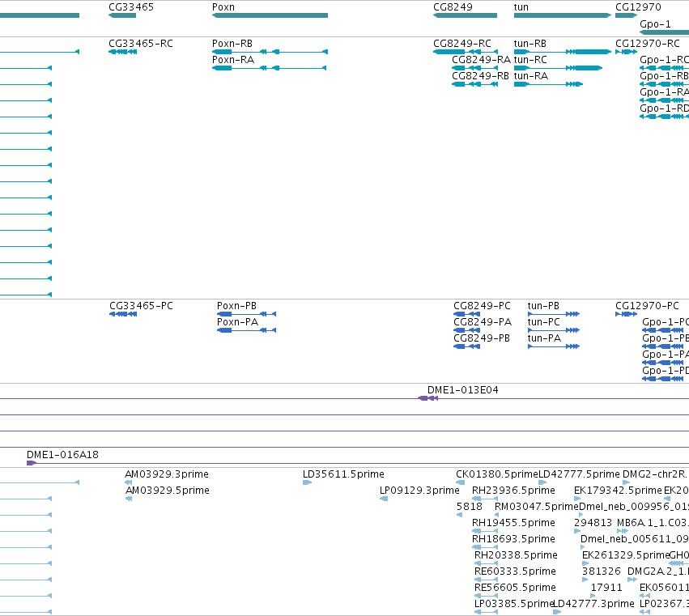Select the CG33465-PC protein feature
This screenshot has width=689, height=616.
[123, 314]
